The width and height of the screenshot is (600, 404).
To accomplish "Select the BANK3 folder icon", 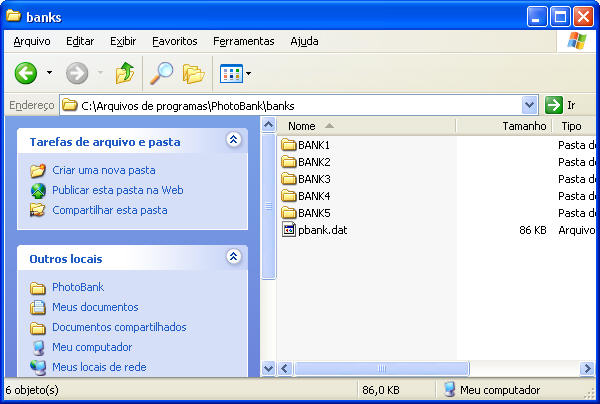I will (289, 179).
